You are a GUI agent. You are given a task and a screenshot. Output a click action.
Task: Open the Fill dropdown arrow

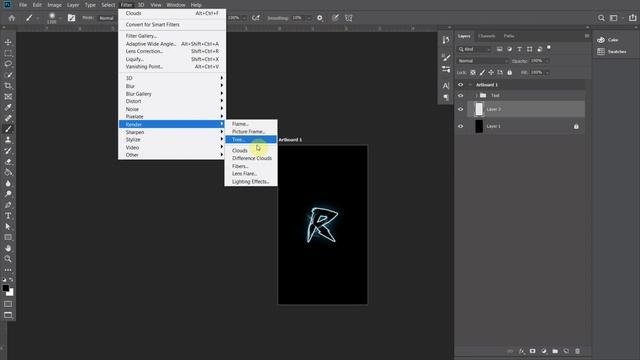(x=547, y=72)
